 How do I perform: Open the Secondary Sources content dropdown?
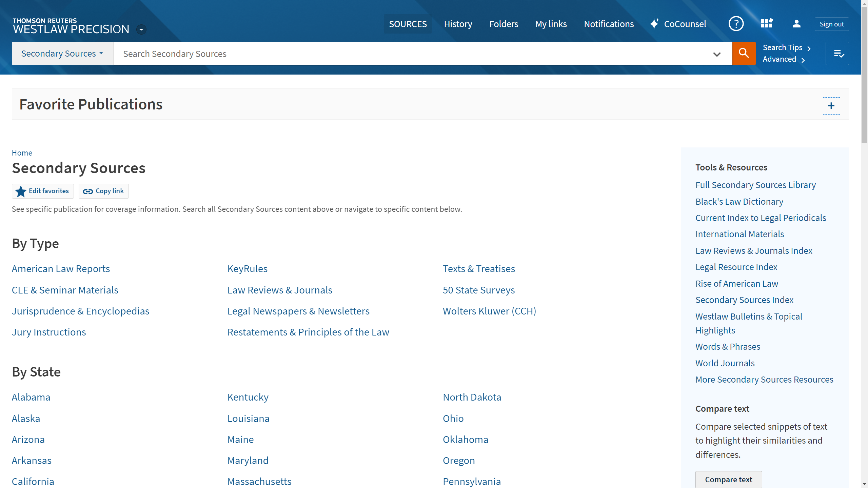pyautogui.click(x=62, y=54)
